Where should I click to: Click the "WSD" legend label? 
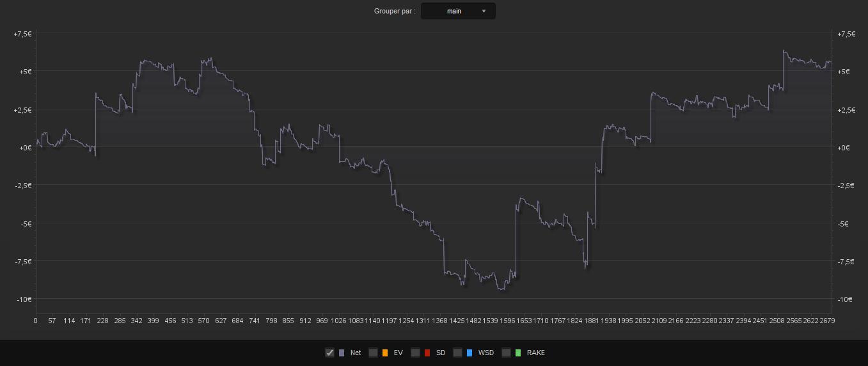485,353
